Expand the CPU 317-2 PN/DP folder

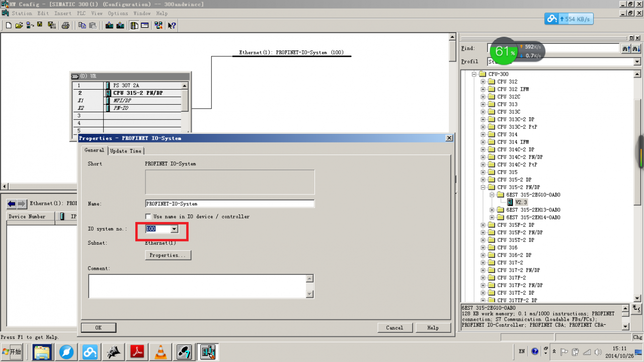(x=484, y=270)
